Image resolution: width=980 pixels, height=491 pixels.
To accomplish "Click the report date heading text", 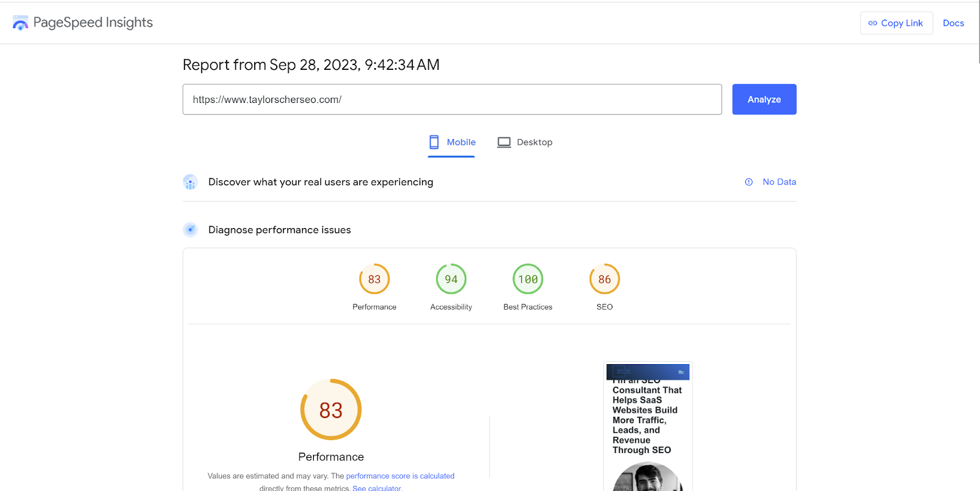I will coord(311,65).
